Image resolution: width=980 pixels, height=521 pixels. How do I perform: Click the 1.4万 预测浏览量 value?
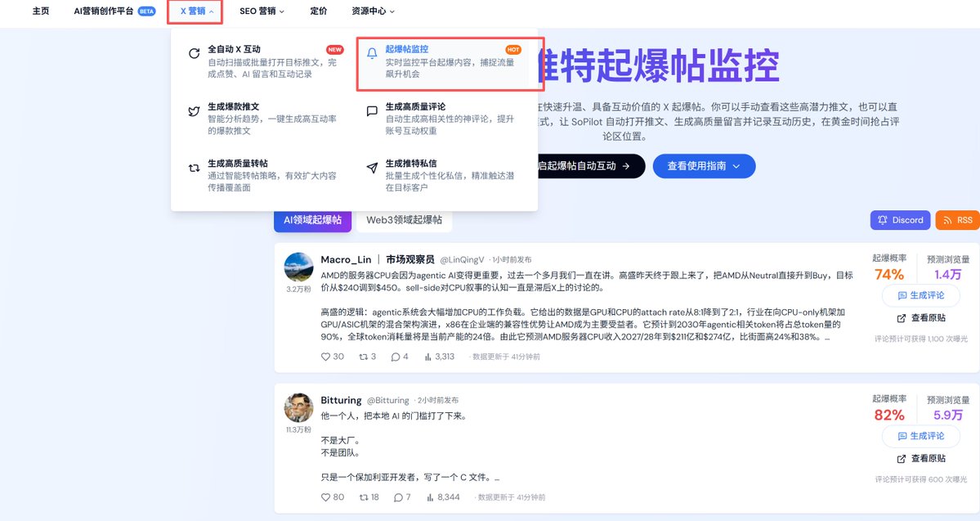click(x=947, y=275)
